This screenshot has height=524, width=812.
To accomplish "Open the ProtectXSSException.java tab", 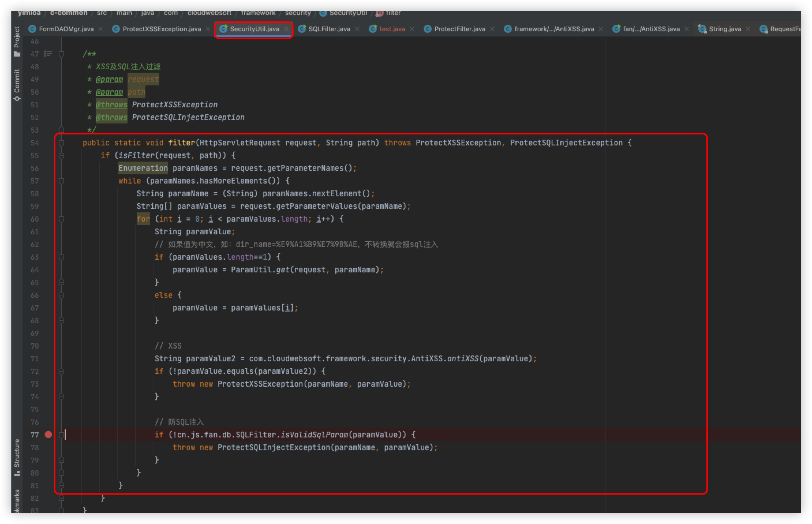I will tap(162, 29).
